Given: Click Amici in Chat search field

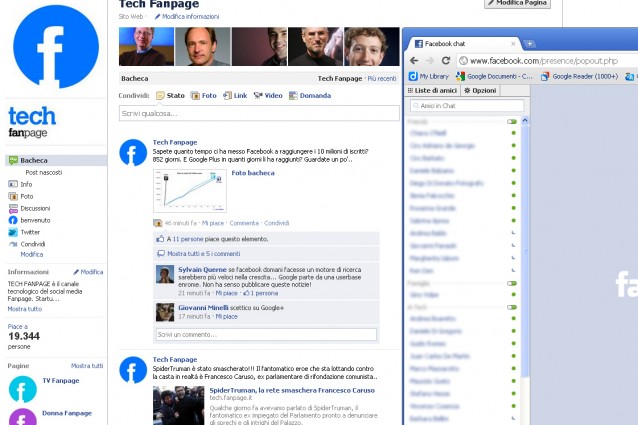Looking at the screenshot, I should (x=467, y=106).
